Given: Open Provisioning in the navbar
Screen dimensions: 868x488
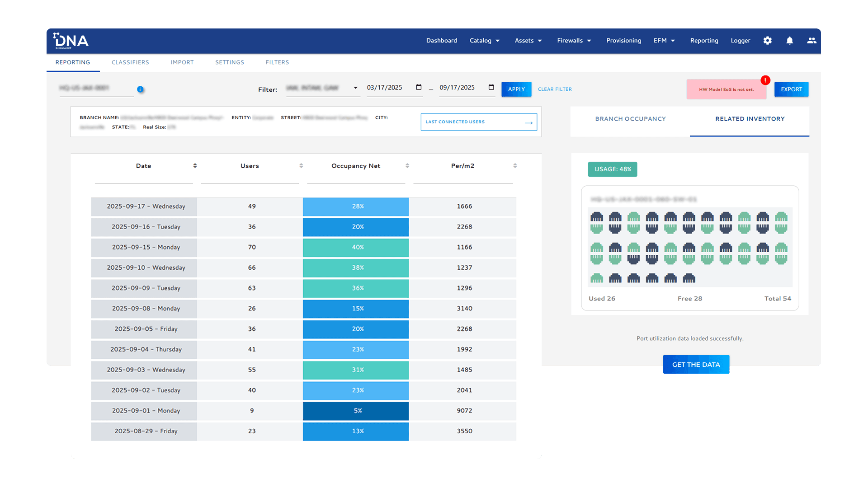Looking at the screenshot, I should [623, 41].
